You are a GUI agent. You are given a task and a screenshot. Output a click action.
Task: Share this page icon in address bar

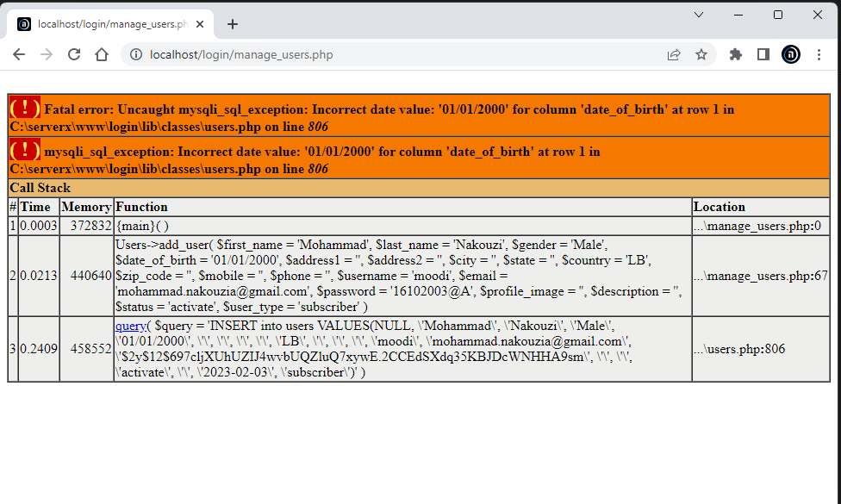(x=674, y=54)
